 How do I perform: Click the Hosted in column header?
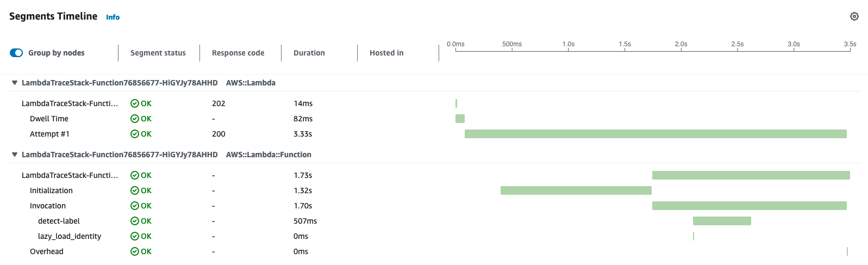pyautogui.click(x=386, y=53)
